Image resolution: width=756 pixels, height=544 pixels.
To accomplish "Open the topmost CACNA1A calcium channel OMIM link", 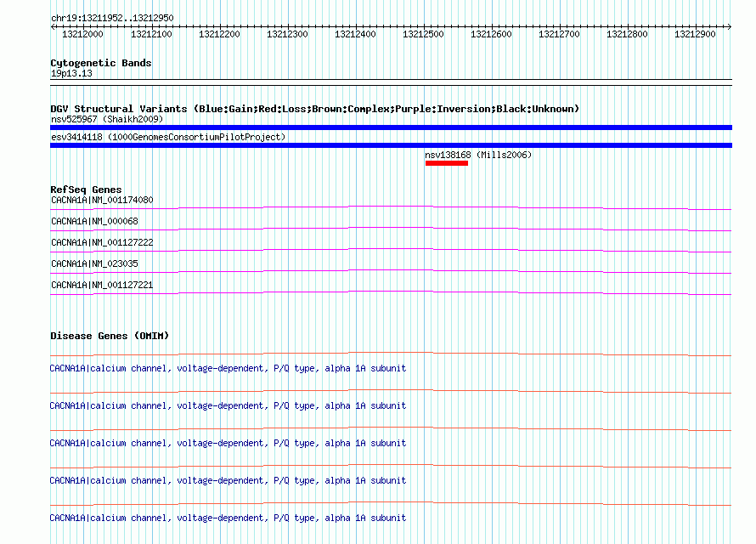I will [x=228, y=368].
